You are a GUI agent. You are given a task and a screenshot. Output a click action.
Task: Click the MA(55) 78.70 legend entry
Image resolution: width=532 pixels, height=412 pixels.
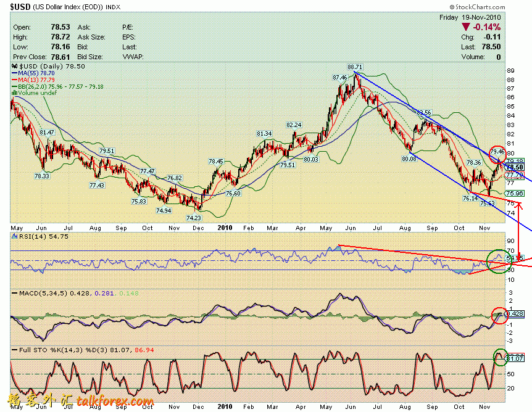point(33,73)
